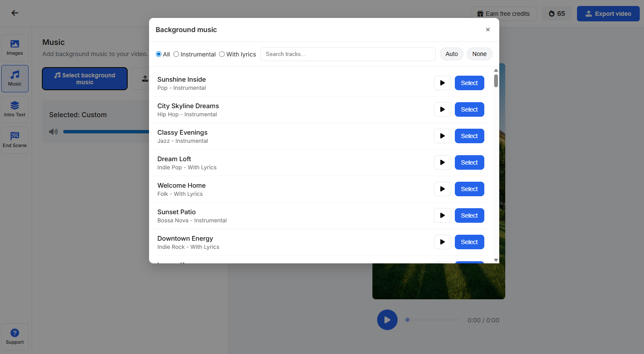Click Export video
Viewport: 644px width, 354px height.
[608, 13]
